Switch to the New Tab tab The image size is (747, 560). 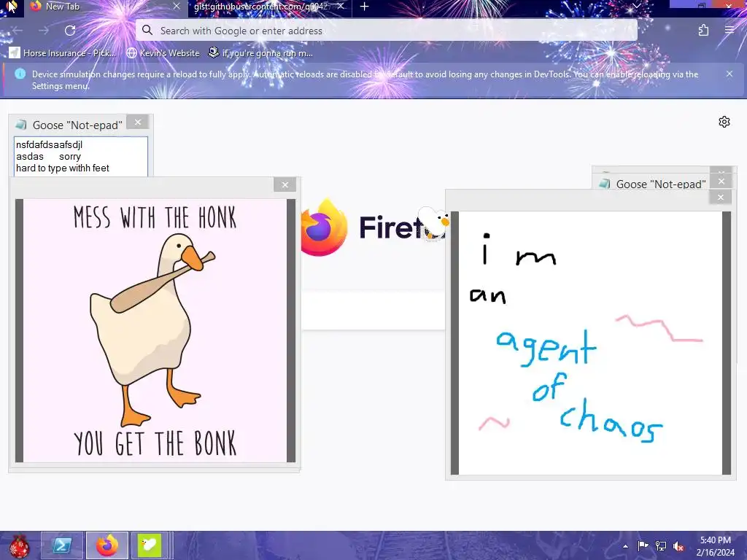click(x=105, y=7)
